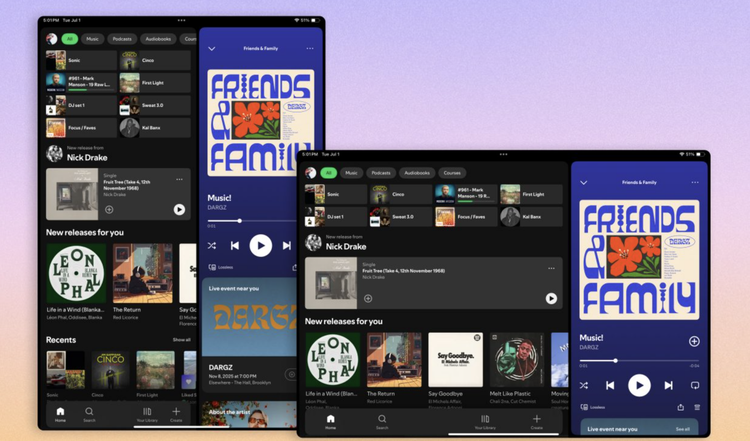Open Sweat 3.0 shortcut in landscape window
This screenshot has width=750, height=441.
click(x=401, y=217)
